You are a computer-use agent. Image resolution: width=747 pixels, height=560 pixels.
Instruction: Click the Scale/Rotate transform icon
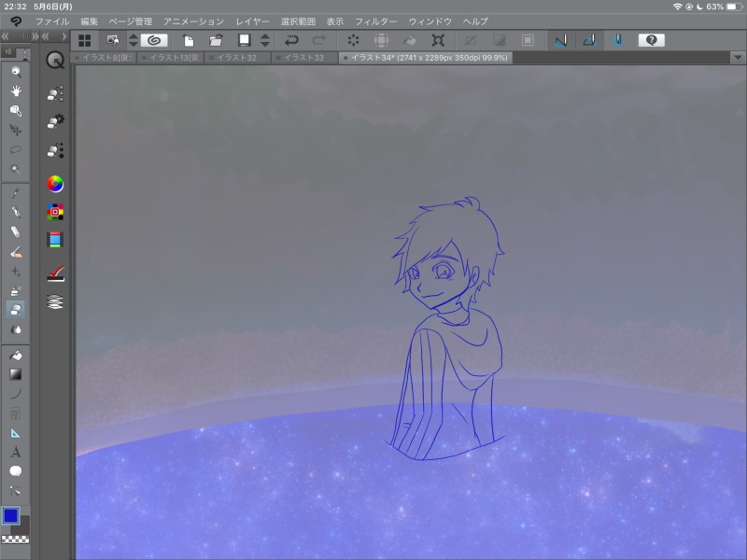(438, 40)
